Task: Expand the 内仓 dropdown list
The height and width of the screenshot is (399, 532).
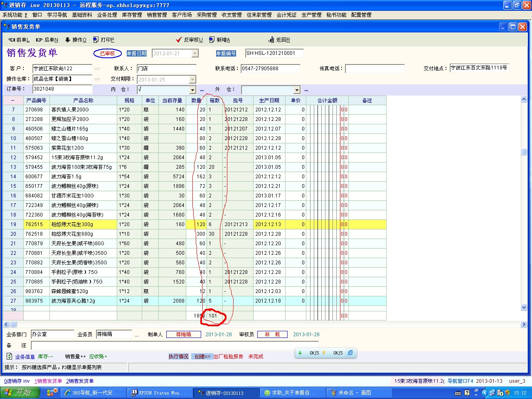Action: pos(192,90)
